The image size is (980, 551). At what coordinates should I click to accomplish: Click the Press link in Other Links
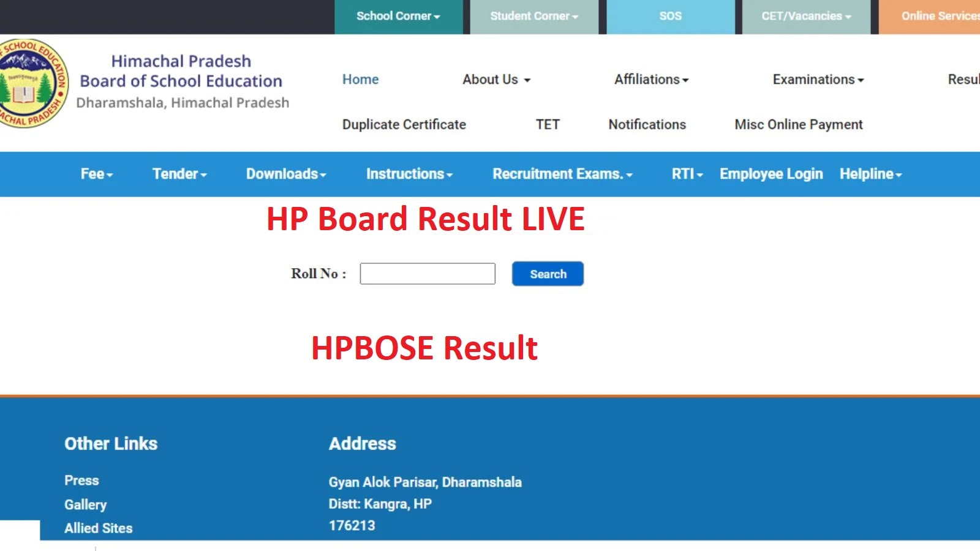click(81, 481)
